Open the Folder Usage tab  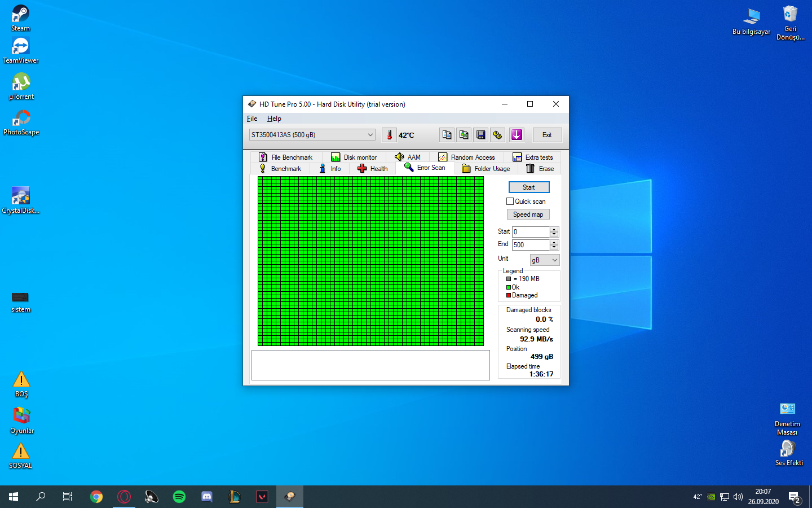point(486,168)
